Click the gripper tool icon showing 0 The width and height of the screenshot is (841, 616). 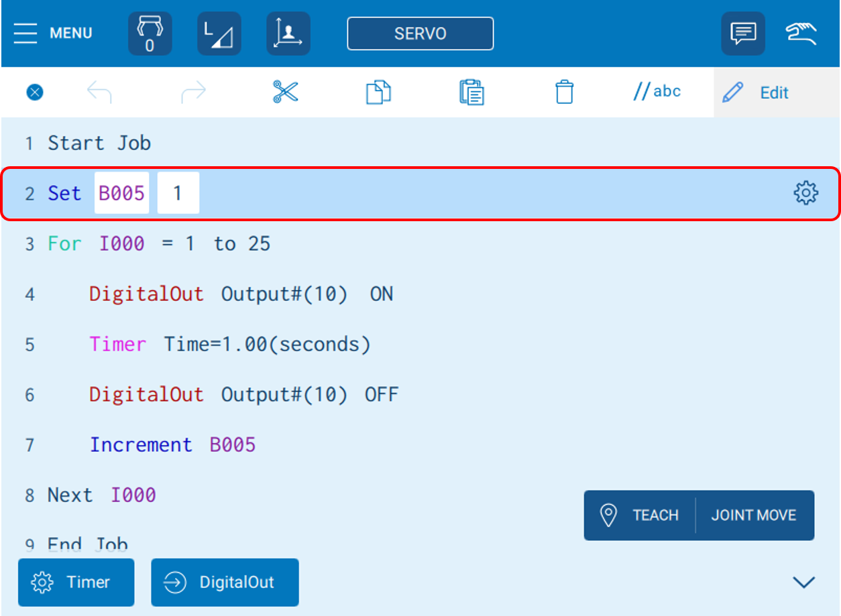(150, 34)
